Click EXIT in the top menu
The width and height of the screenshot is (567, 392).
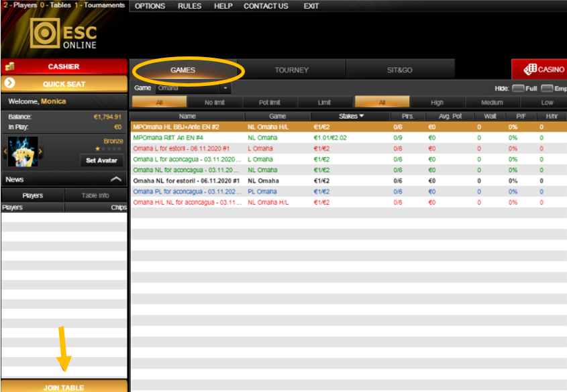point(311,6)
